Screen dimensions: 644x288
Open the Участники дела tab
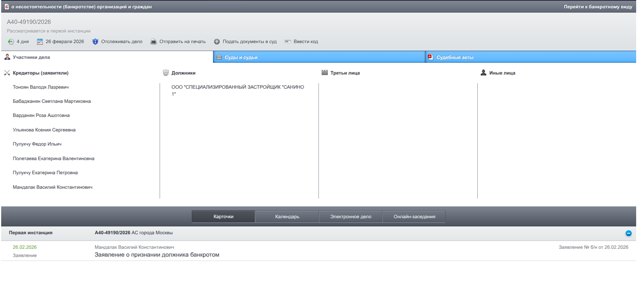31,57
